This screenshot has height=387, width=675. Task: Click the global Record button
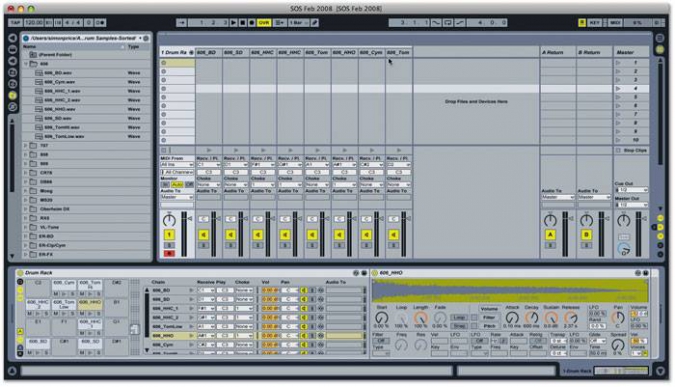(x=251, y=22)
